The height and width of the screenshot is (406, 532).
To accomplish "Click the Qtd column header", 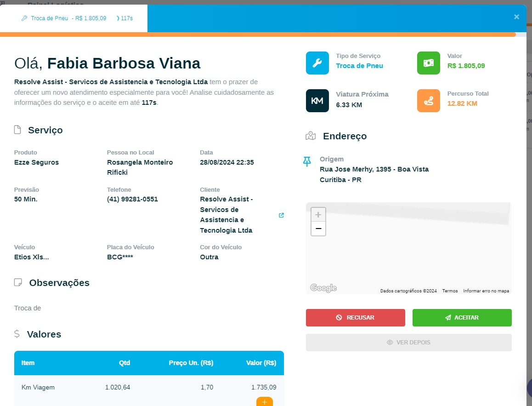I will click(x=124, y=363).
